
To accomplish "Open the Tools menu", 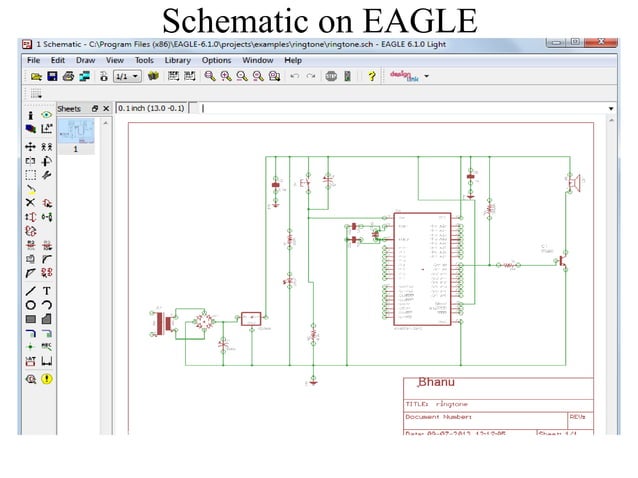I will (144, 60).
